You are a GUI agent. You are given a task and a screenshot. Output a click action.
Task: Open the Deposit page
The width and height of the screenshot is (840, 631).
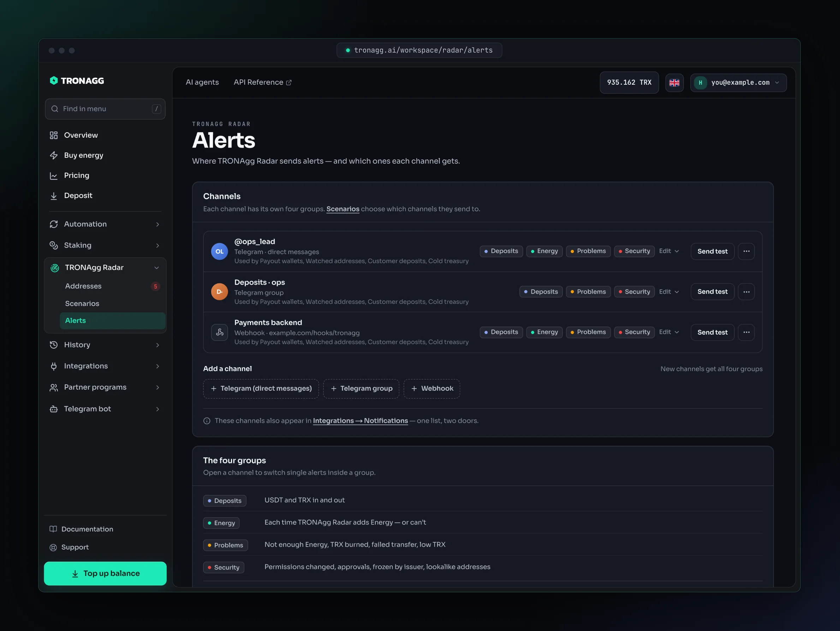tap(105, 196)
